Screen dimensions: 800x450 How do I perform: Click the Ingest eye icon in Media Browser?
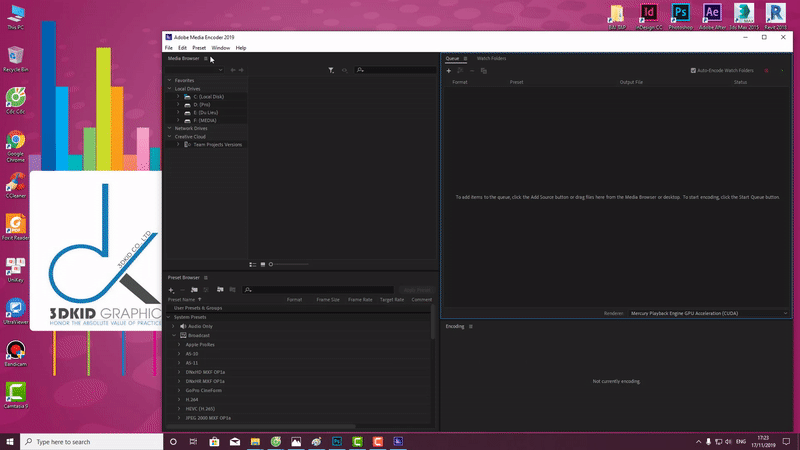(x=344, y=70)
